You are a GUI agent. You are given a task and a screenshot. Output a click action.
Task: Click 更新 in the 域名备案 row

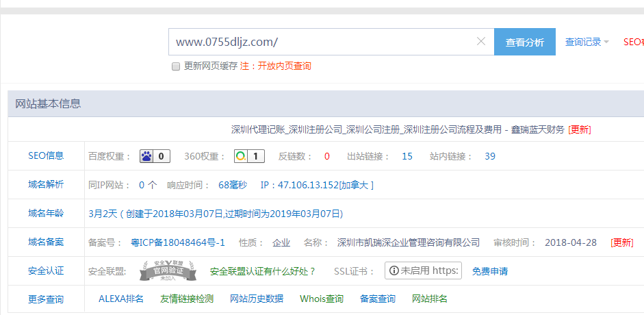tap(622, 242)
